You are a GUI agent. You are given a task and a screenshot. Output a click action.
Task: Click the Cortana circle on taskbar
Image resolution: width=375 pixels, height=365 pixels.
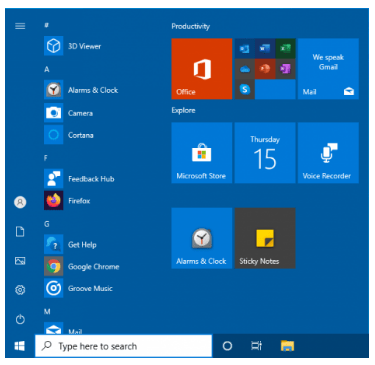[x=227, y=346]
